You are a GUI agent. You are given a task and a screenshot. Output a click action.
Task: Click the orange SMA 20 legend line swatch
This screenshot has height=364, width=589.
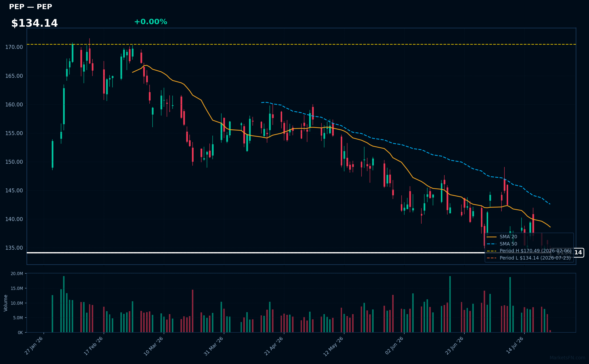(x=492, y=237)
